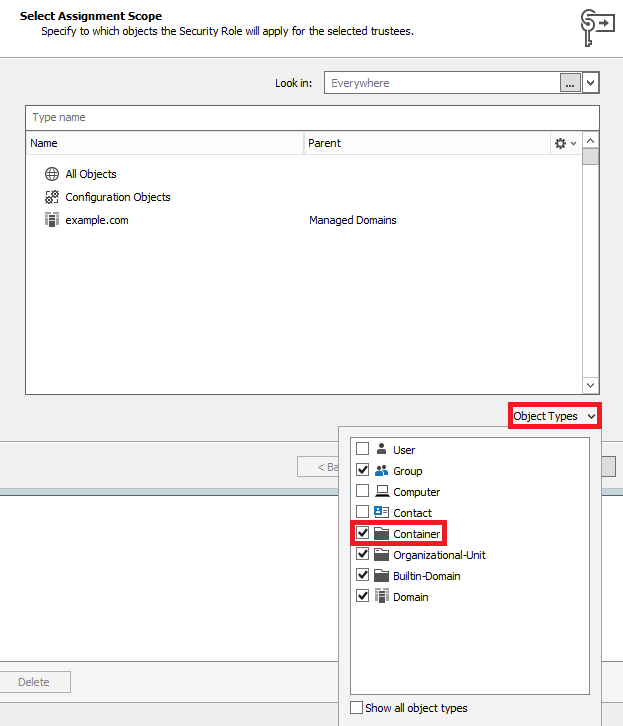Click the Type name search field

(312, 118)
